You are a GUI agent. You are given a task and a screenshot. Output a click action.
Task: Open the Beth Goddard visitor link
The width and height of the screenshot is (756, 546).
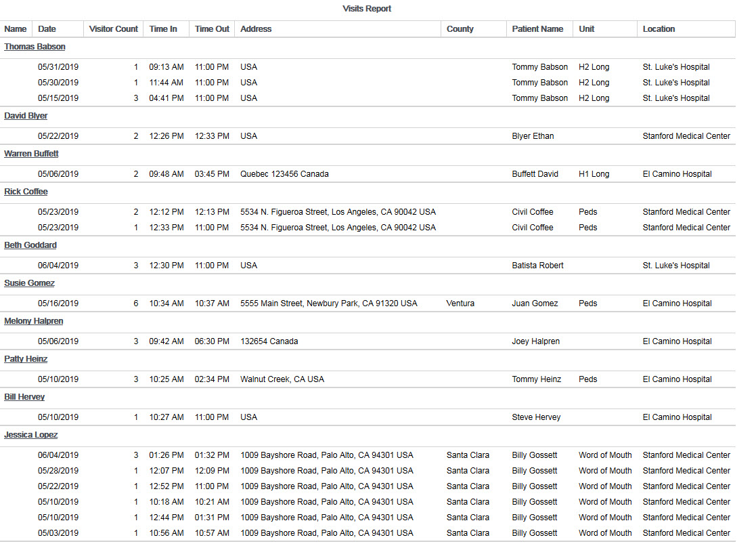(30, 245)
